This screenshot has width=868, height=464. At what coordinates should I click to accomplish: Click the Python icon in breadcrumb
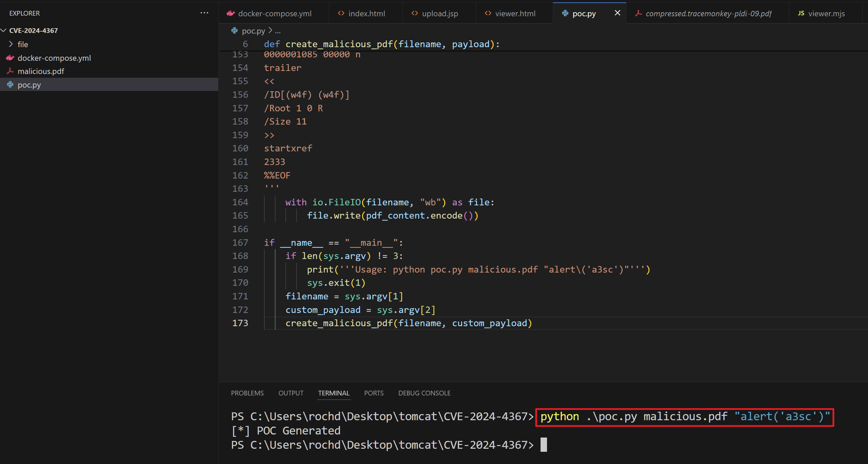tap(234, 31)
